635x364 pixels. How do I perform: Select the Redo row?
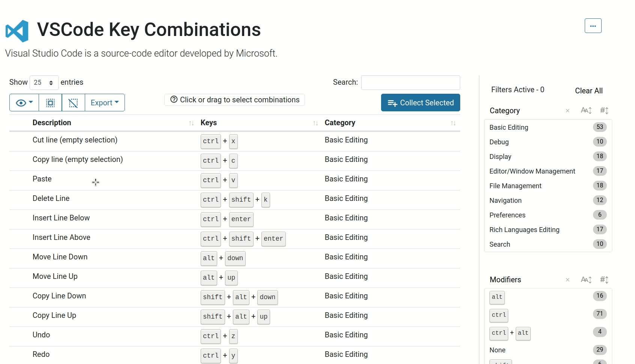(235, 355)
